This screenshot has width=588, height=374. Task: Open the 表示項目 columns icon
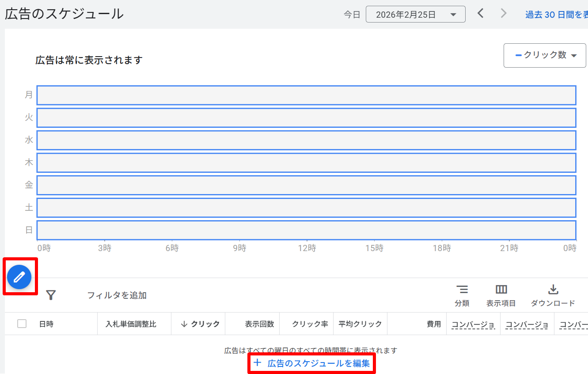point(501,290)
